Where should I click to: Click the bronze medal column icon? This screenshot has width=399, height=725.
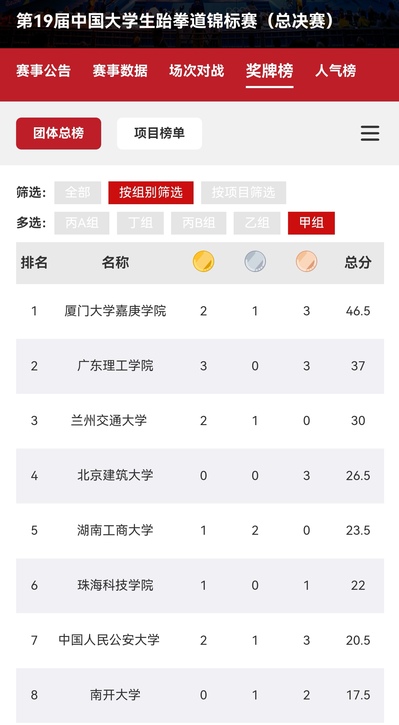point(307,261)
